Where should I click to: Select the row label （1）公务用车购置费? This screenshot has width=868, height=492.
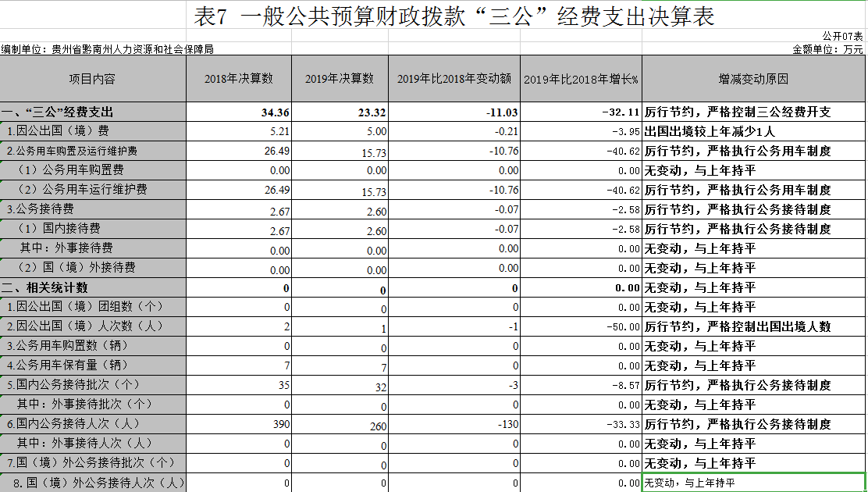[x=92, y=170]
